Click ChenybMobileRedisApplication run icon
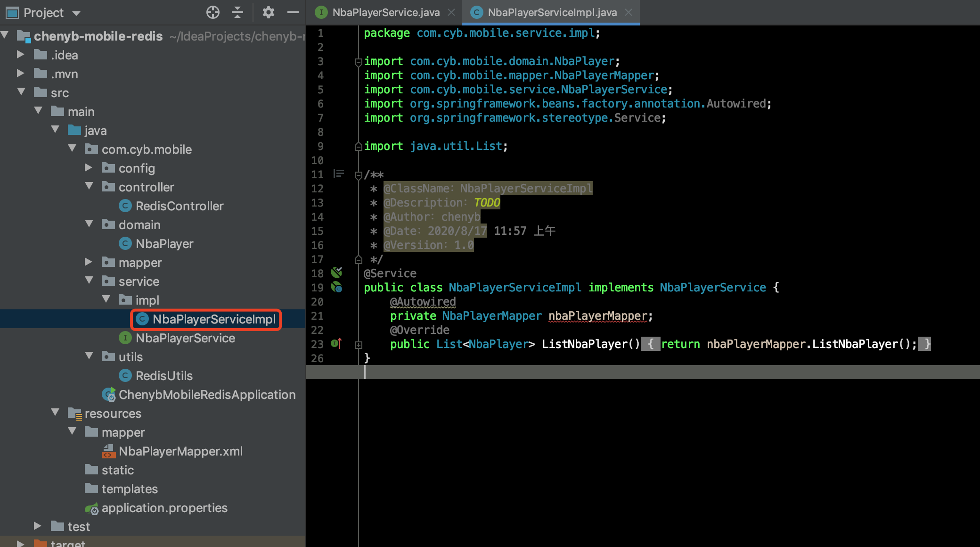This screenshot has width=980, height=547. (109, 395)
